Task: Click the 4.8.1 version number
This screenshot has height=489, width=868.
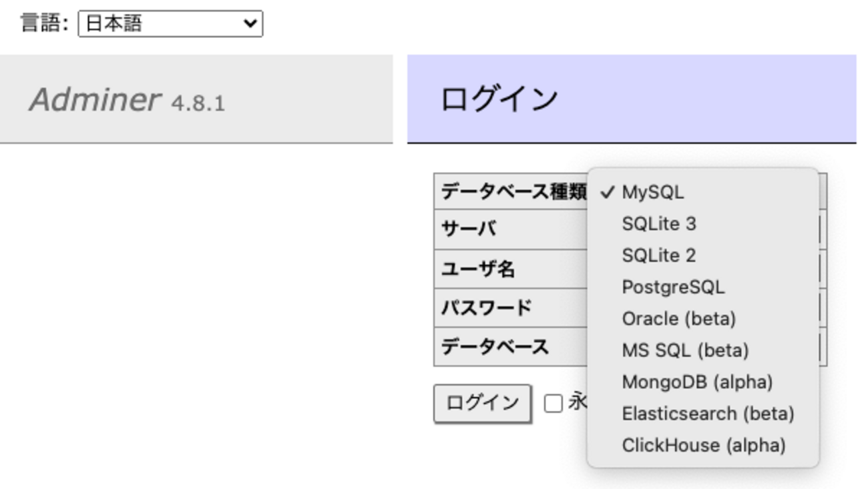Action: click(198, 103)
